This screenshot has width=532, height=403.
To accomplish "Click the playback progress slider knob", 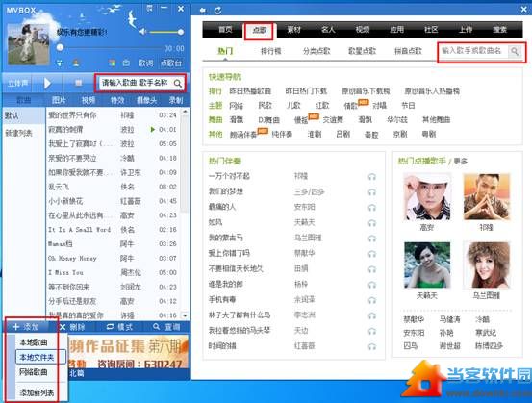I will [x=60, y=47].
